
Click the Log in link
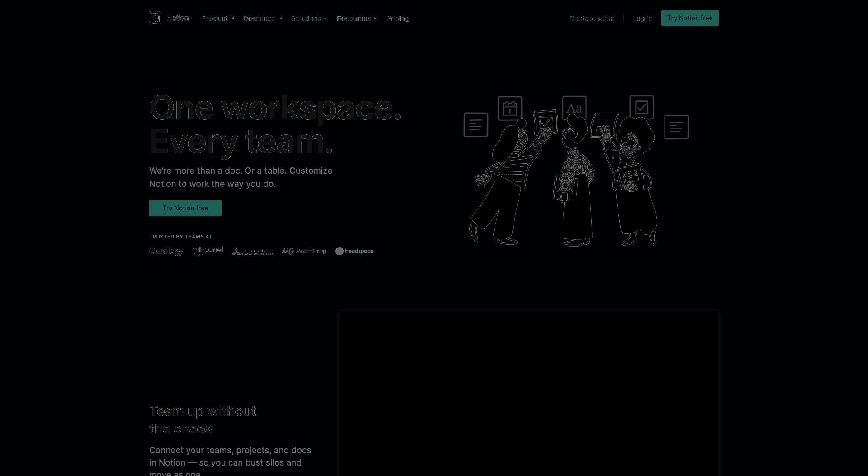coord(642,19)
